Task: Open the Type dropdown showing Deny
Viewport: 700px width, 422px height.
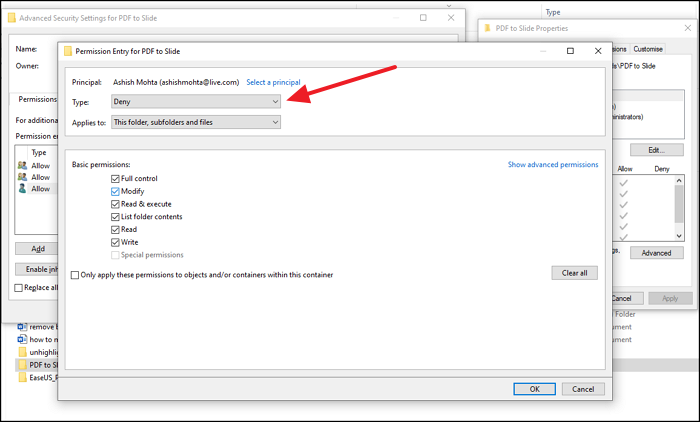Action: pos(196,101)
